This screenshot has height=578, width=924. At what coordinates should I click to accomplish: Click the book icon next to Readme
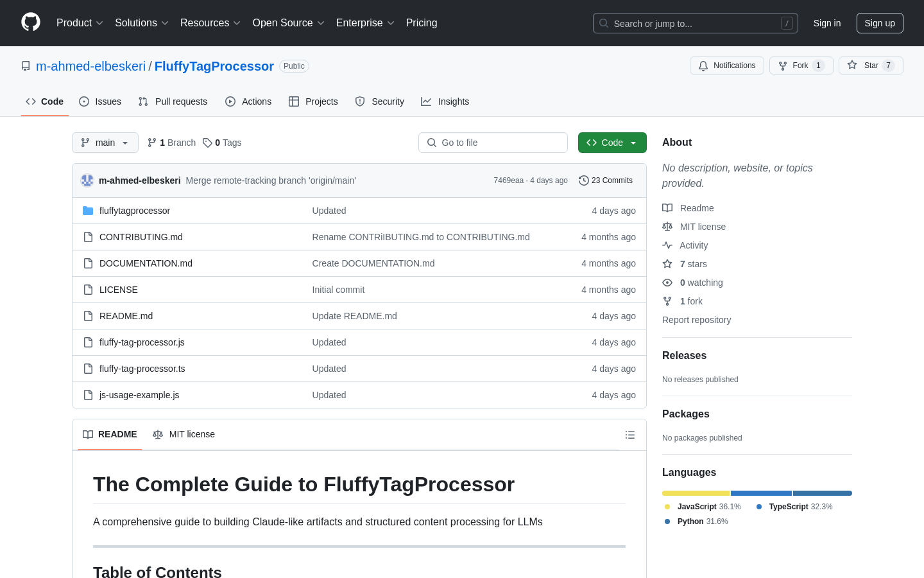coord(667,208)
